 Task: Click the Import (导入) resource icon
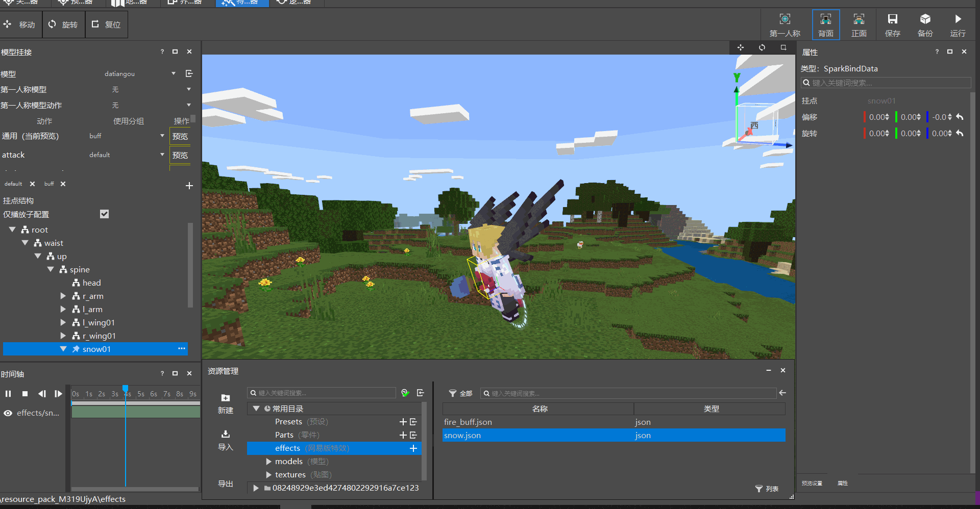226,434
